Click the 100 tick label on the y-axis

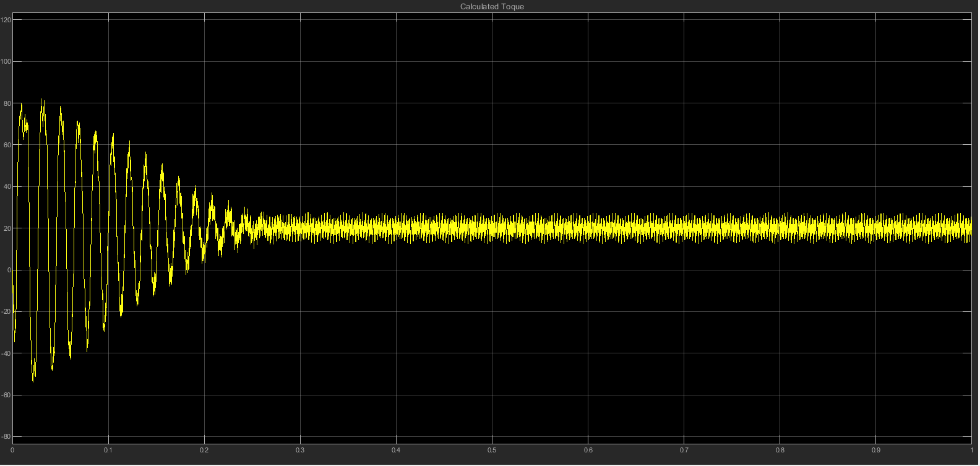(6, 62)
